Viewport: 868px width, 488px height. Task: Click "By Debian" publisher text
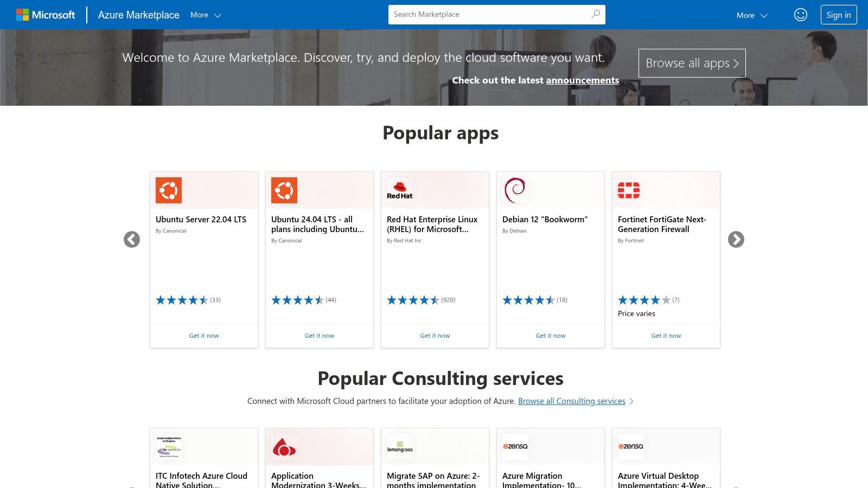click(514, 231)
